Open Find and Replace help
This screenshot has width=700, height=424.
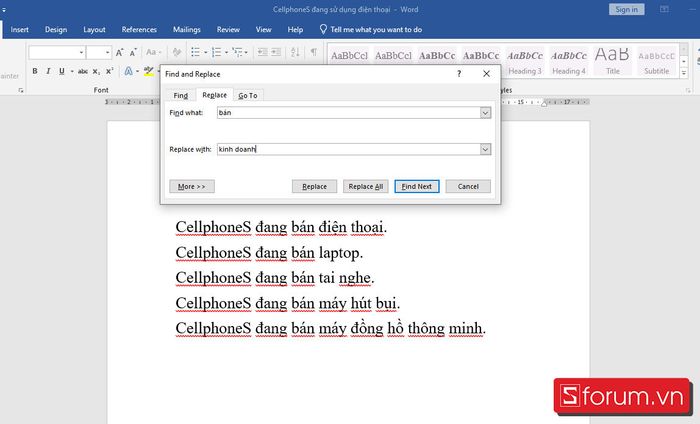[459, 74]
